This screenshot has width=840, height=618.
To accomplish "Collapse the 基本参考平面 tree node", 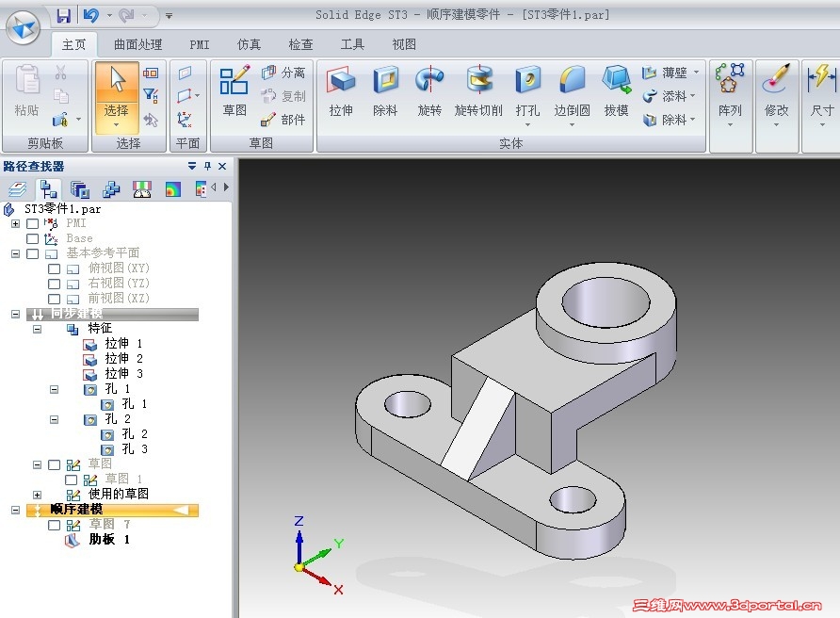I will [15, 253].
